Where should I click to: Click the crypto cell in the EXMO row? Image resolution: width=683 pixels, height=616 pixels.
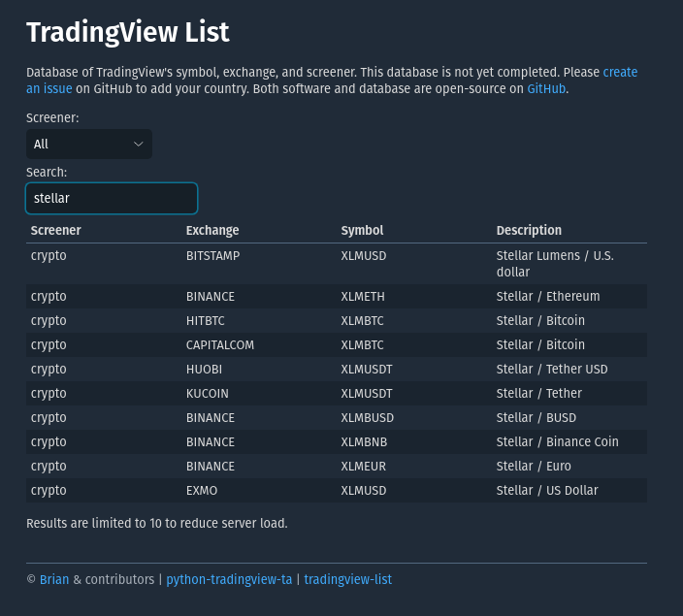[49, 491]
